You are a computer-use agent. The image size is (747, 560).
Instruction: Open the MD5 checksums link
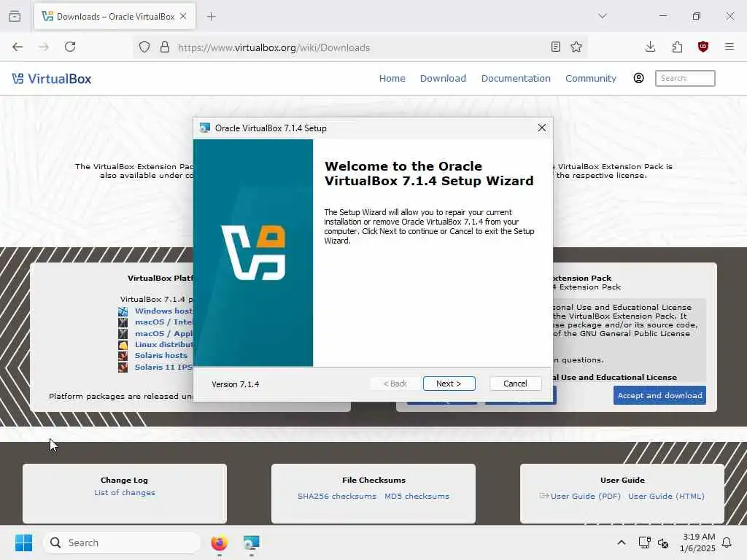point(417,496)
